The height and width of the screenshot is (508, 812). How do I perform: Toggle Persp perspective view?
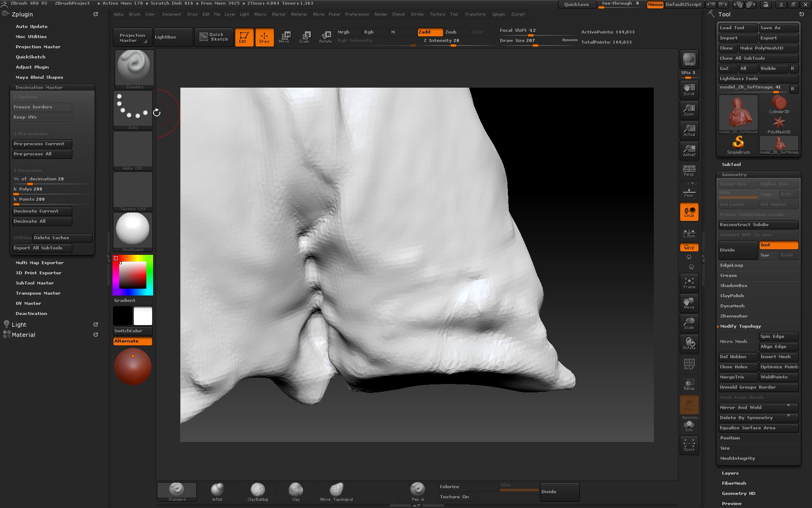[689, 171]
